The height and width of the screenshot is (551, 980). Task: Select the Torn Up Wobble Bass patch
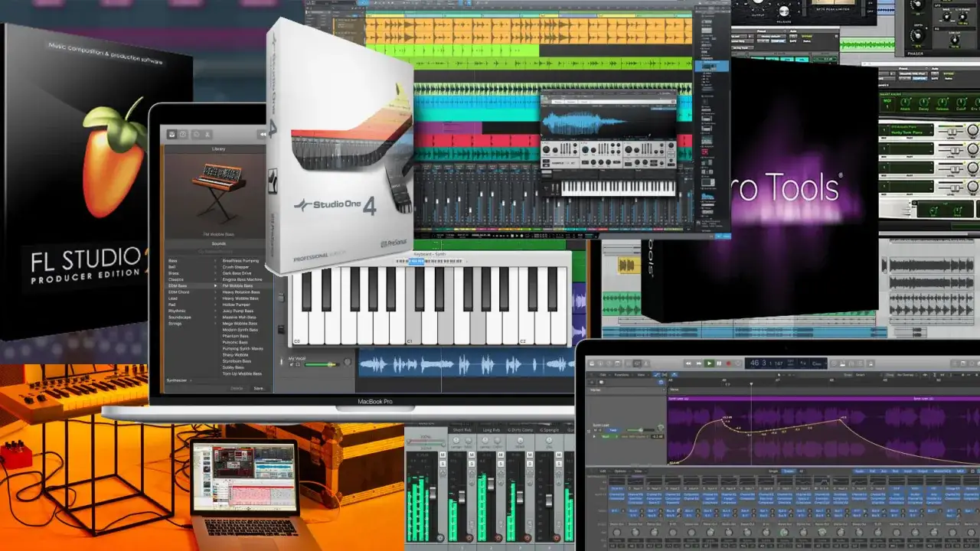point(242,373)
